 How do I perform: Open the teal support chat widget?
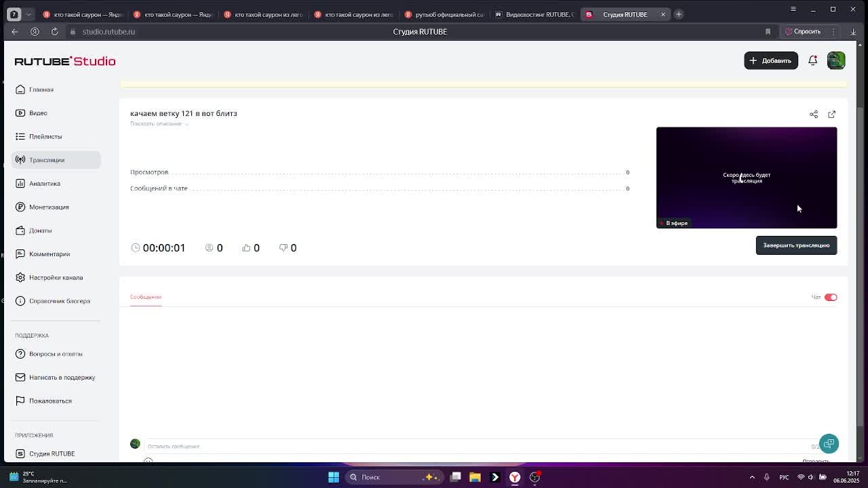[829, 443]
